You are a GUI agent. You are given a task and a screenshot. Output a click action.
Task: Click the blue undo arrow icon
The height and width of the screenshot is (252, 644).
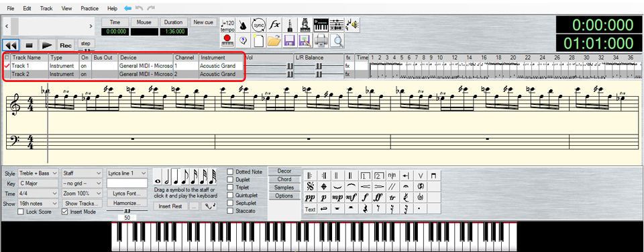click(x=127, y=8)
